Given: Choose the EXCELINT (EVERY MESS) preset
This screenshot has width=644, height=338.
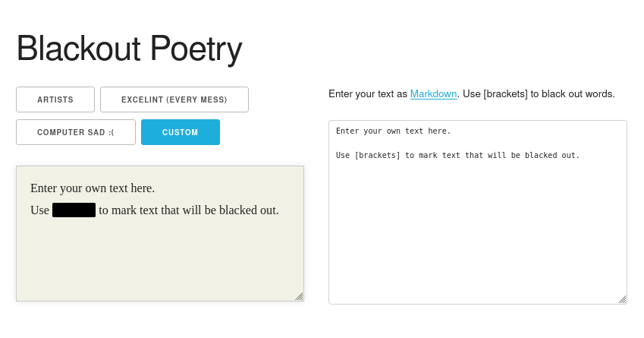Looking at the screenshot, I should point(174,100).
